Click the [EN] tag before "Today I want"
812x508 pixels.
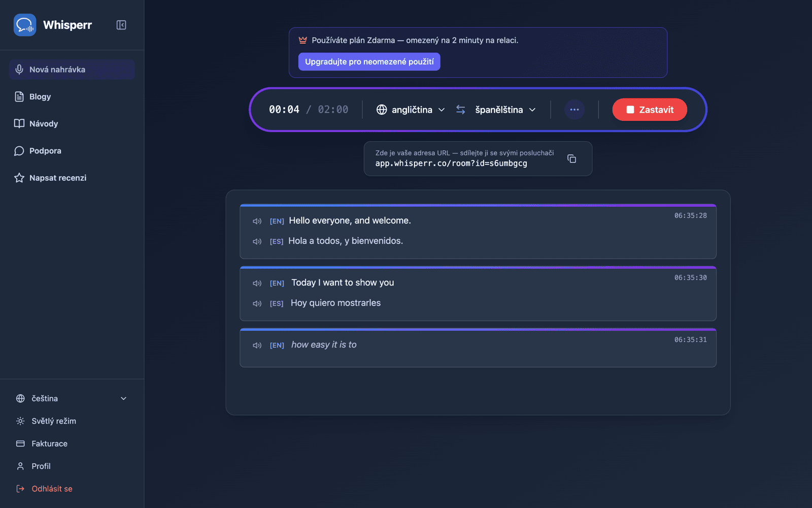pos(277,283)
